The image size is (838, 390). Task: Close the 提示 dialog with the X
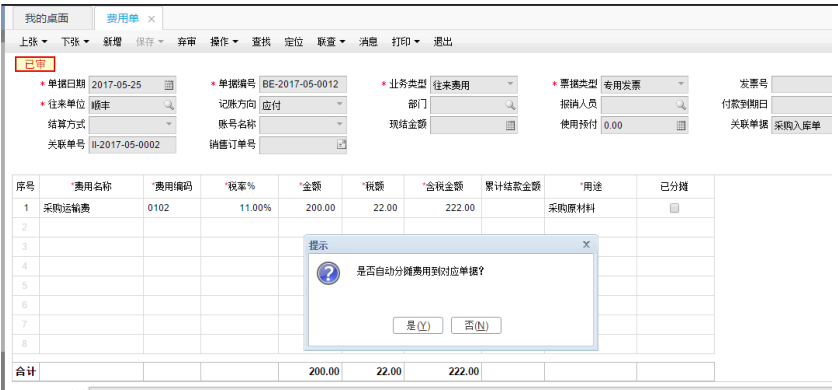tap(586, 245)
